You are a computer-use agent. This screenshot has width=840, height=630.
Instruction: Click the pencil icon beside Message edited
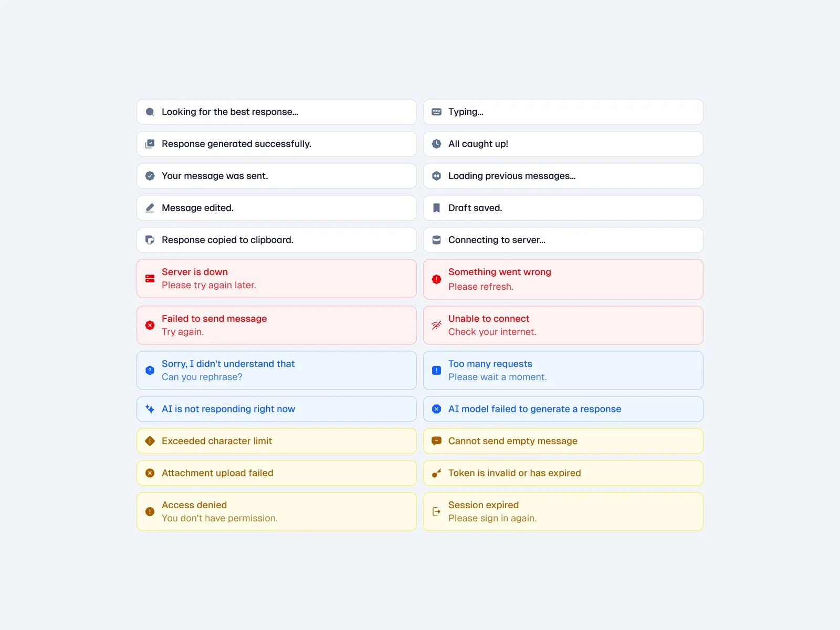(x=150, y=208)
